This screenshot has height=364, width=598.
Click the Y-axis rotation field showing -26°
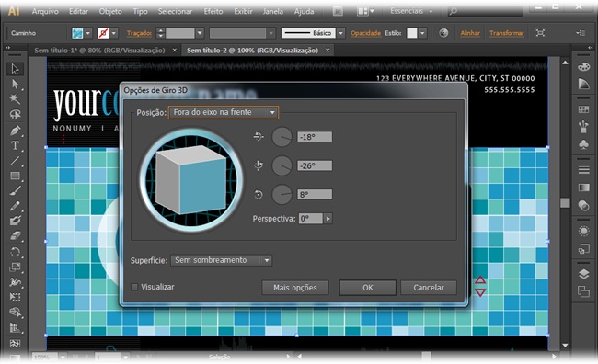[315, 165]
